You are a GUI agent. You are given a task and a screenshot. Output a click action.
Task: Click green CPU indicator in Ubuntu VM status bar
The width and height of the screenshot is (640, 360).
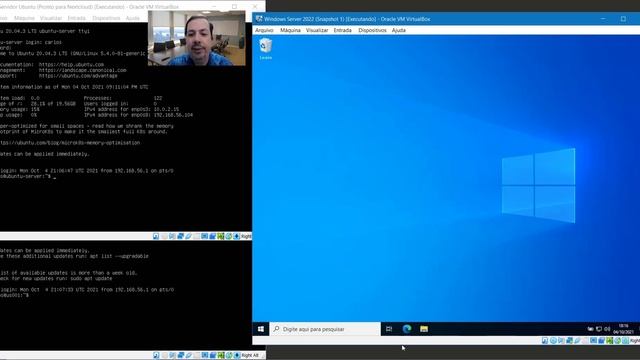pos(220,236)
